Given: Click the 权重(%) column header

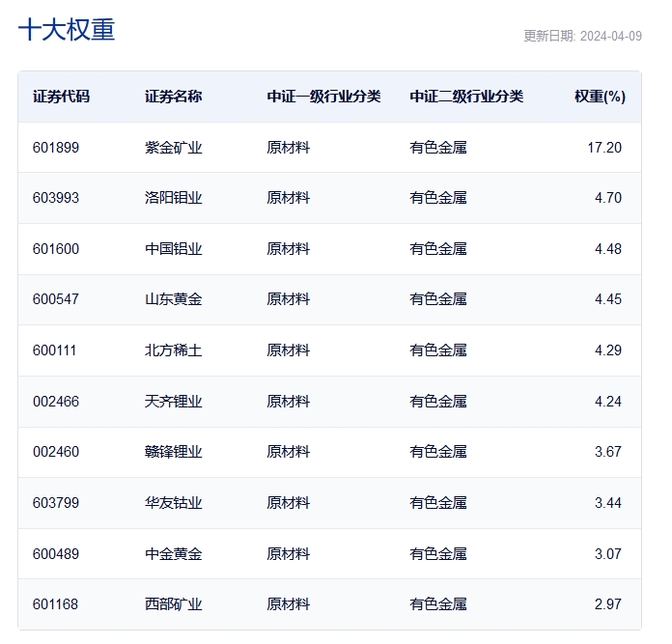Looking at the screenshot, I should tap(600, 97).
